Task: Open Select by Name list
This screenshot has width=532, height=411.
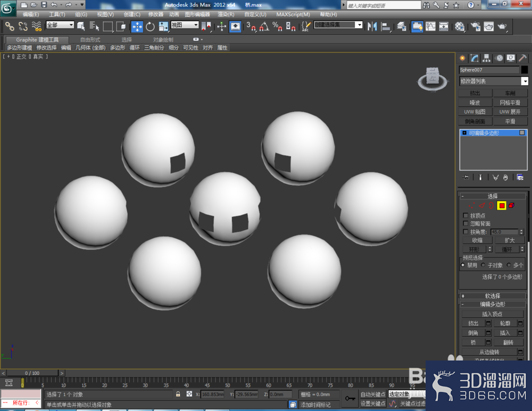Action: pos(94,26)
